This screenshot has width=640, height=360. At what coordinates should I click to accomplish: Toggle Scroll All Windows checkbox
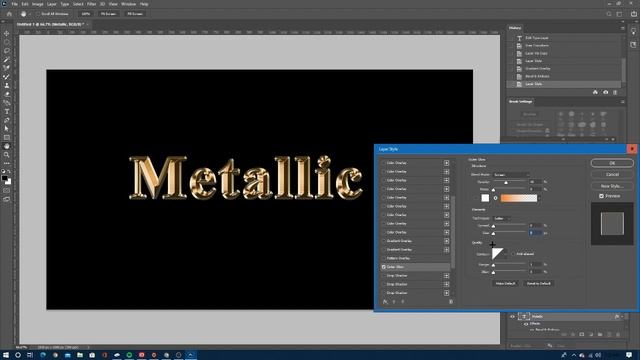click(x=39, y=14)
